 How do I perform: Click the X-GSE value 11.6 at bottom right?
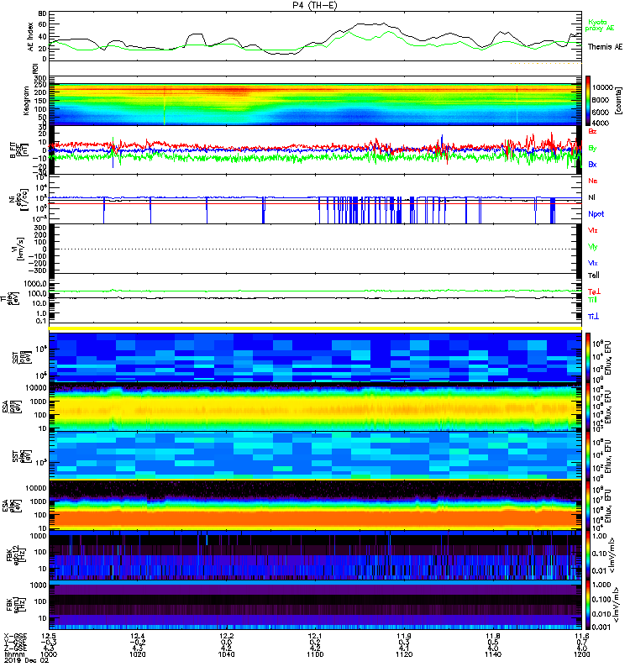tap(581, 636)
